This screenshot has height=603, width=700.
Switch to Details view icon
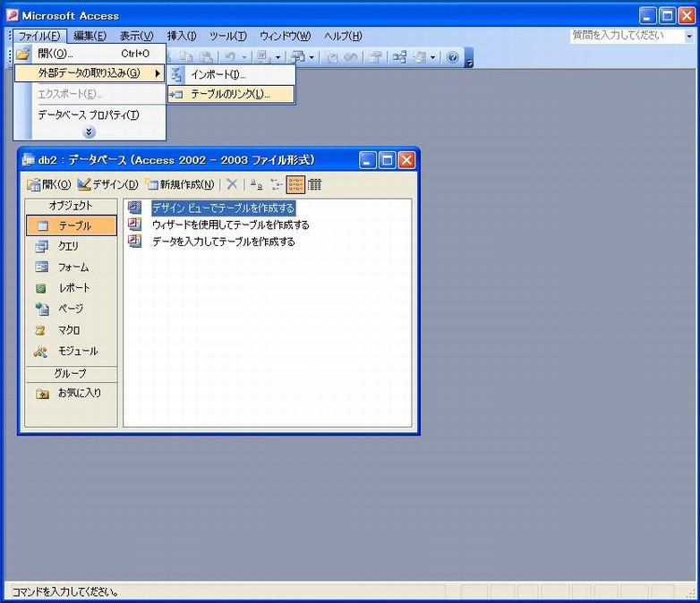click(x=315, y=184)
